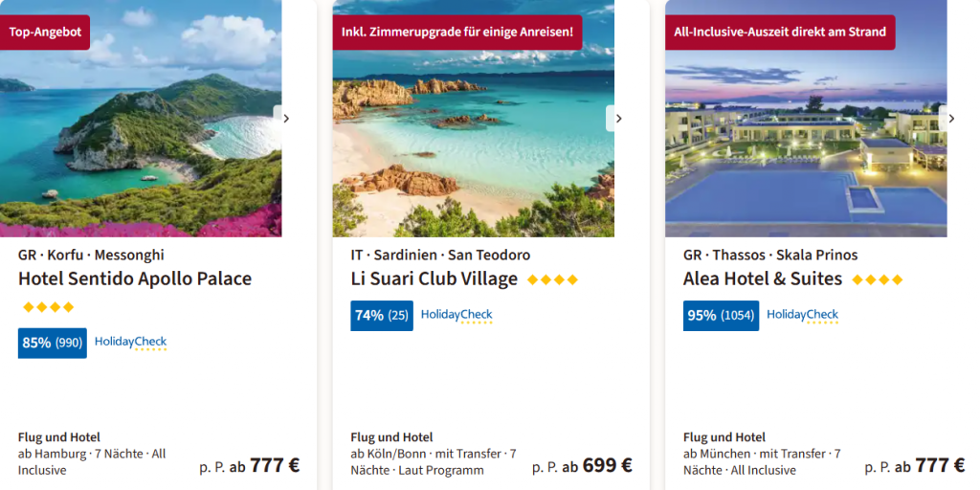Click next image arrow on Sardinien card
This screenshot has height=490, width=980.
tap(618, 119)
